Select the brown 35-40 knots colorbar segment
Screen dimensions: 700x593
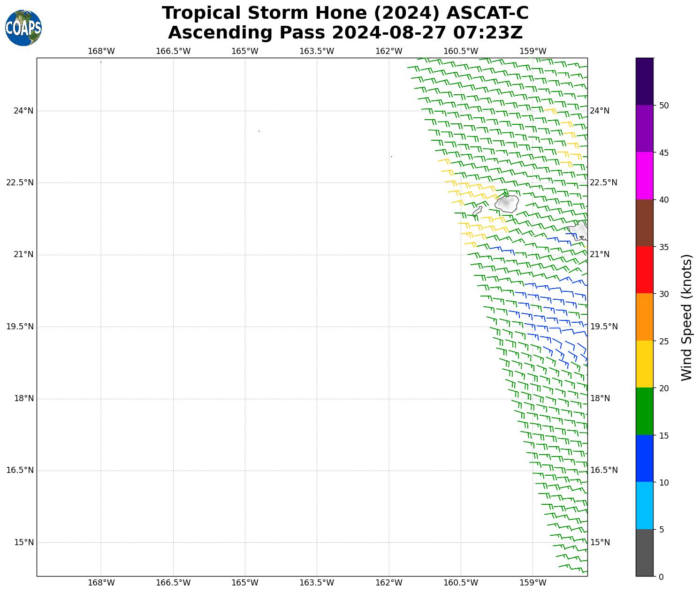click(x=644, y=223)
